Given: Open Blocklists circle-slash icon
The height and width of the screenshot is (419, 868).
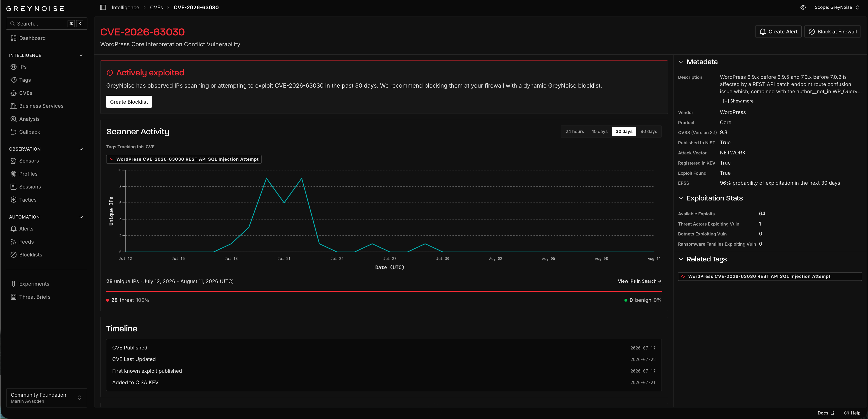Looking at the screenshot, I should 14,255.
